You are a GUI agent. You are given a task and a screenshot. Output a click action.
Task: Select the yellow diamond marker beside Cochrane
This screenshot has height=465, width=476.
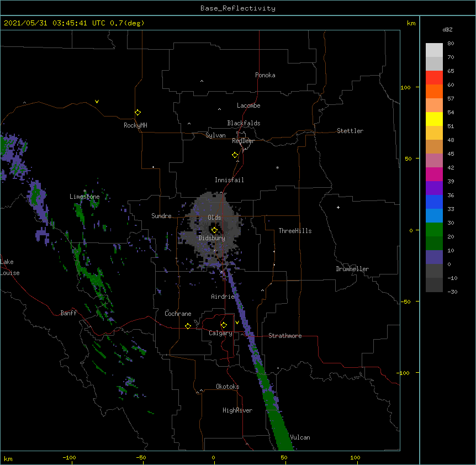point(188,326)
